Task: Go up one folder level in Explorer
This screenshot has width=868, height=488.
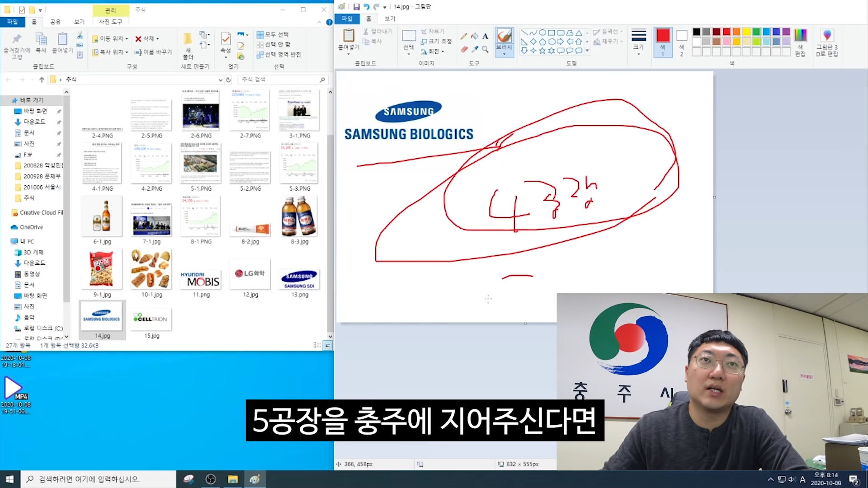Action: [x=42, y=80]
